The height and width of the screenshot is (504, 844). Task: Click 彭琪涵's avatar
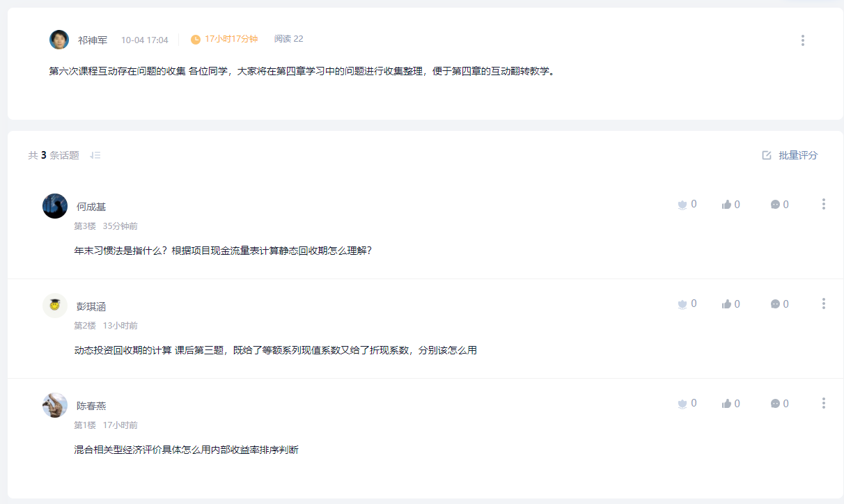coord(55,306)
